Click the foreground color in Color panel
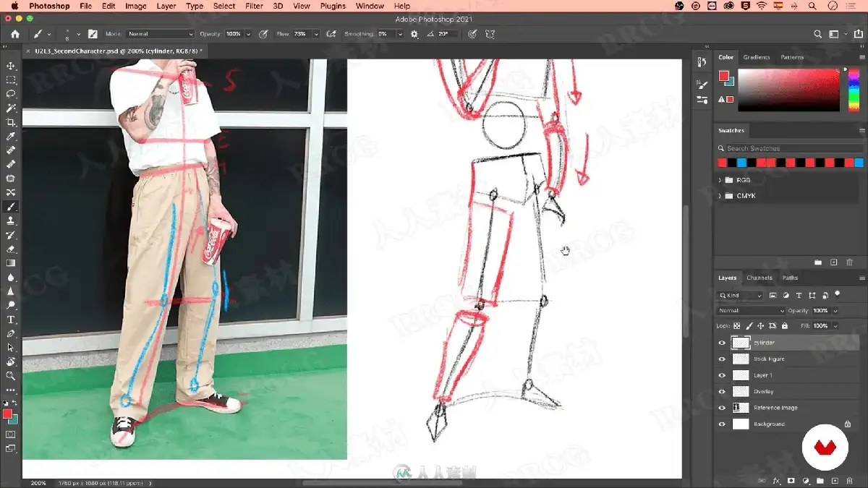The width and height of the screenshot is (868, 488). (723, 76)
